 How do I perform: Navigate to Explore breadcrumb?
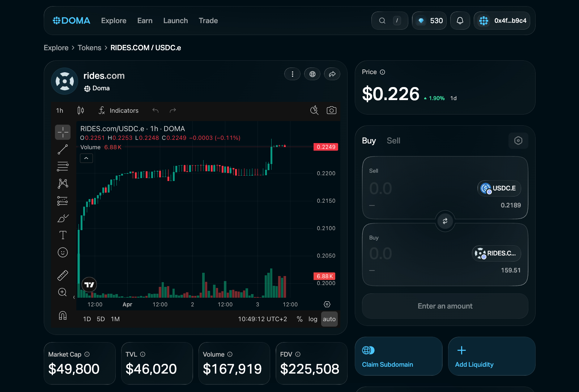[x=56, y=48]
